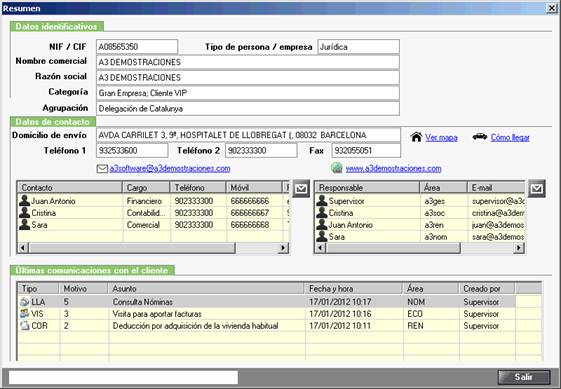Click the supervisor@a3c email cell
The image size is (561, 389).
[498, 201]
